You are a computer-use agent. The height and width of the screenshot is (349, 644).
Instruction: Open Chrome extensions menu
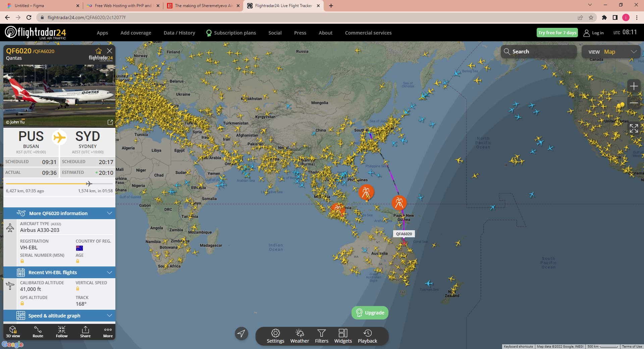pos(604,17)
